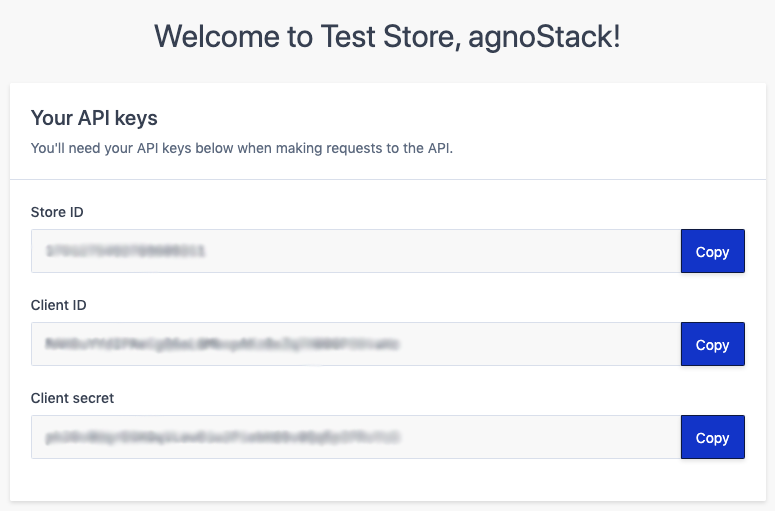
Task: Copy the Client secret value
Action: [712, 437]
